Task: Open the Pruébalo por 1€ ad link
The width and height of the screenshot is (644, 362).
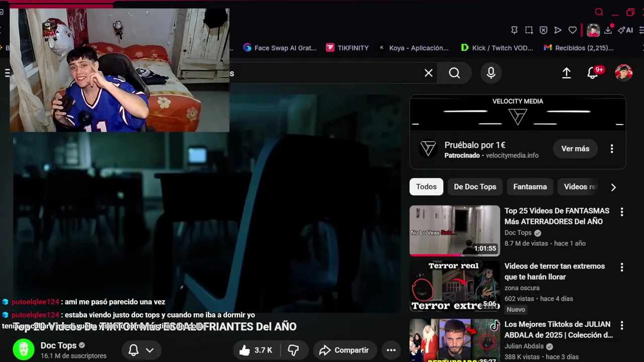Action: 475,145
